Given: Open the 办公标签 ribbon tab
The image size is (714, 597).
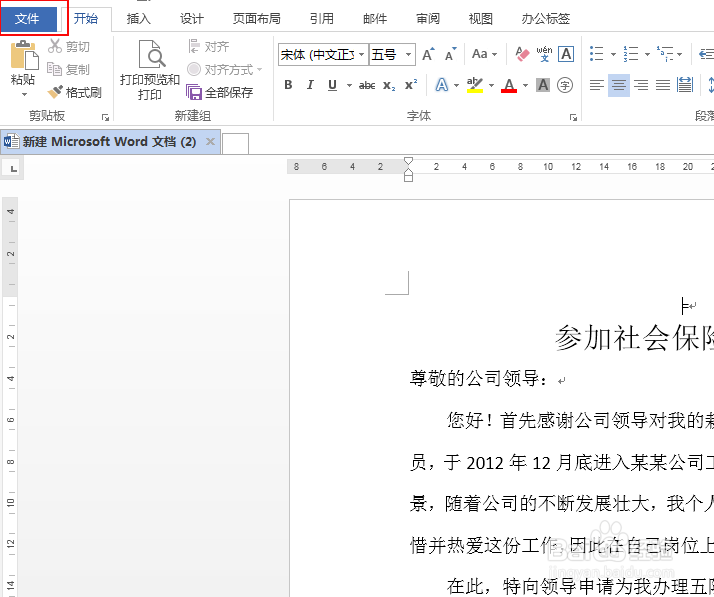Looking at the screenshot, I should pos(546,19).
